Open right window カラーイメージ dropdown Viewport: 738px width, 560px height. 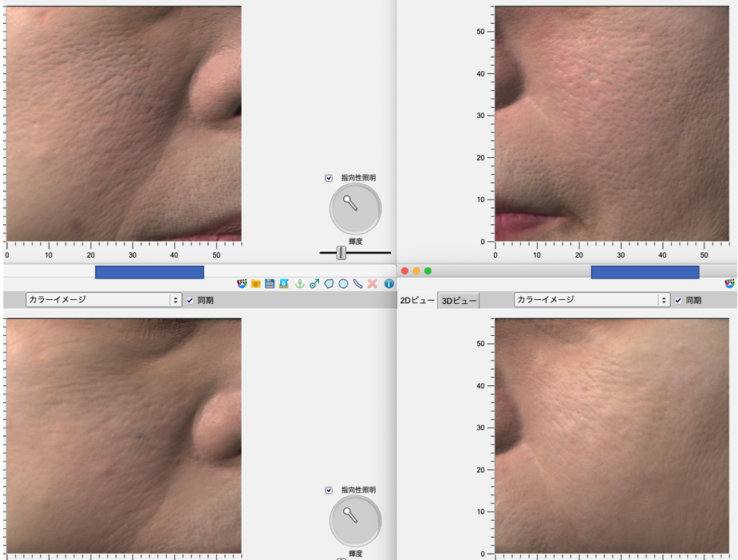592,300
